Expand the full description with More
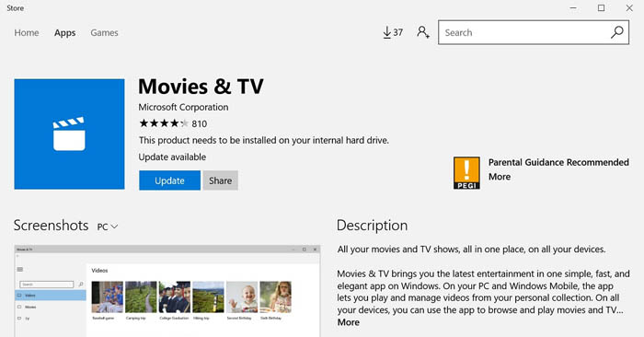The height and width of the screenshot is (337, 644). pos(349,322)
